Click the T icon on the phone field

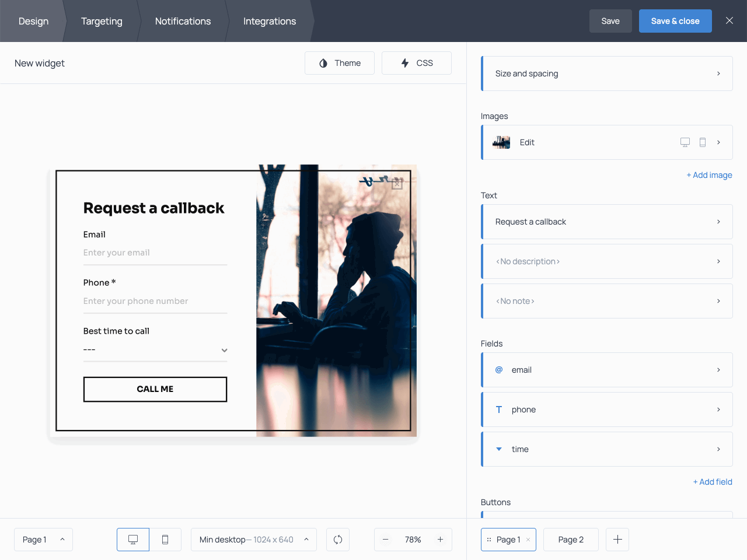pos(498,409)
